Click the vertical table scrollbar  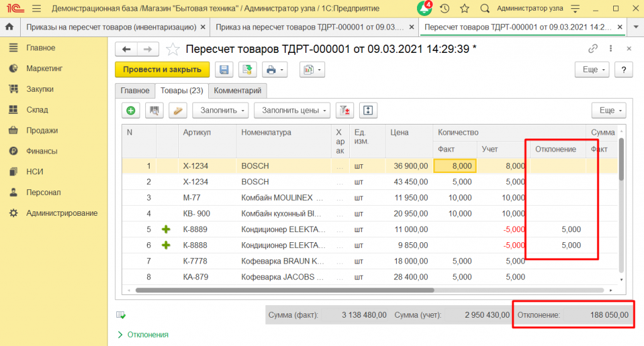(x=621, y=160)
